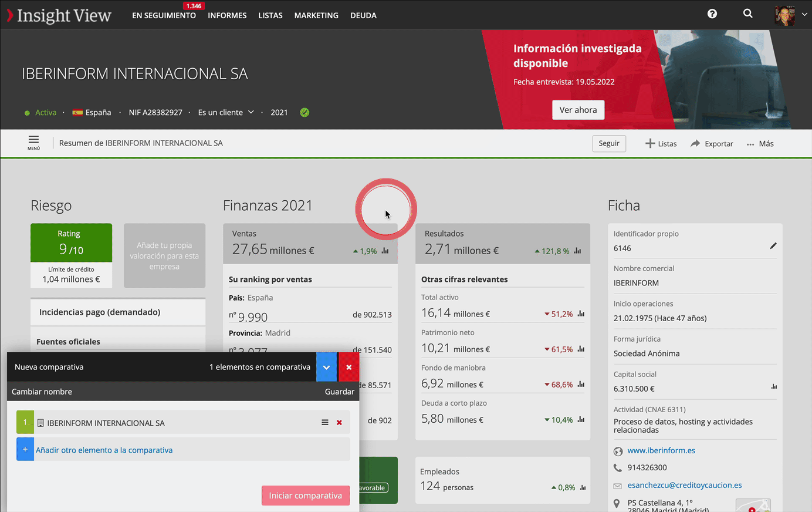Click 'Añadir otro elemento a la comparativa' link
Viewport: 812px width, 512px height.
click(x=104, y=450)
